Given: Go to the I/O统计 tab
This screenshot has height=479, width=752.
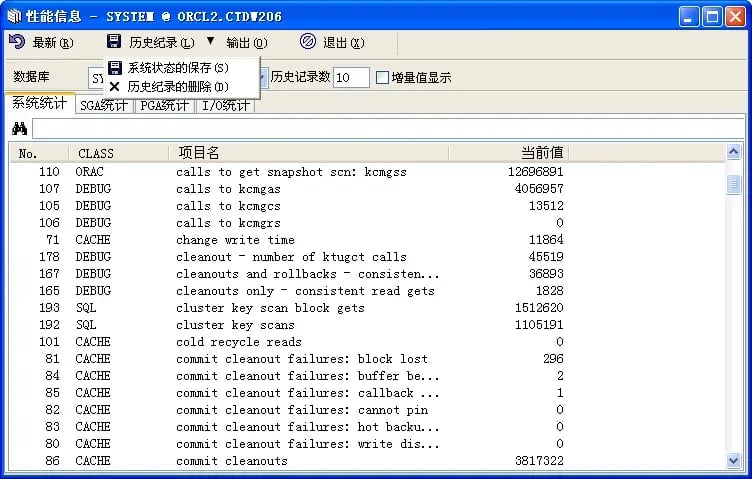Looking at the screenshot, I should (226, 105).
